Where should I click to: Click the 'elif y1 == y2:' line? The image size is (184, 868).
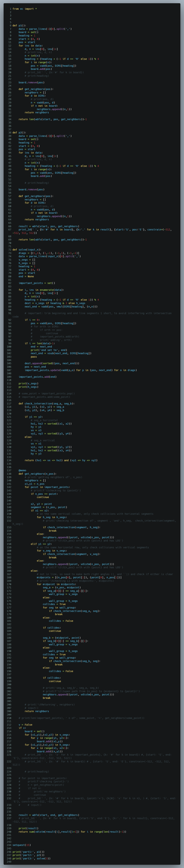click(x=41, y=544)
